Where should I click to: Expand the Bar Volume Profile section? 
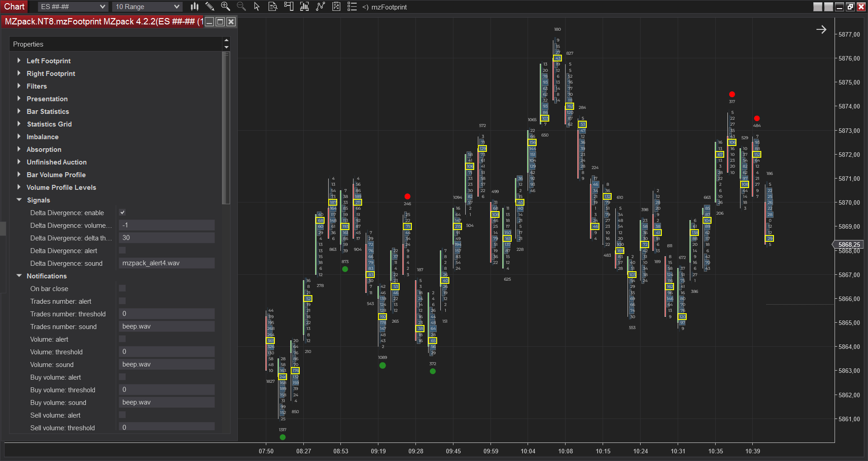pyautogui.click(x=19, y=174)
